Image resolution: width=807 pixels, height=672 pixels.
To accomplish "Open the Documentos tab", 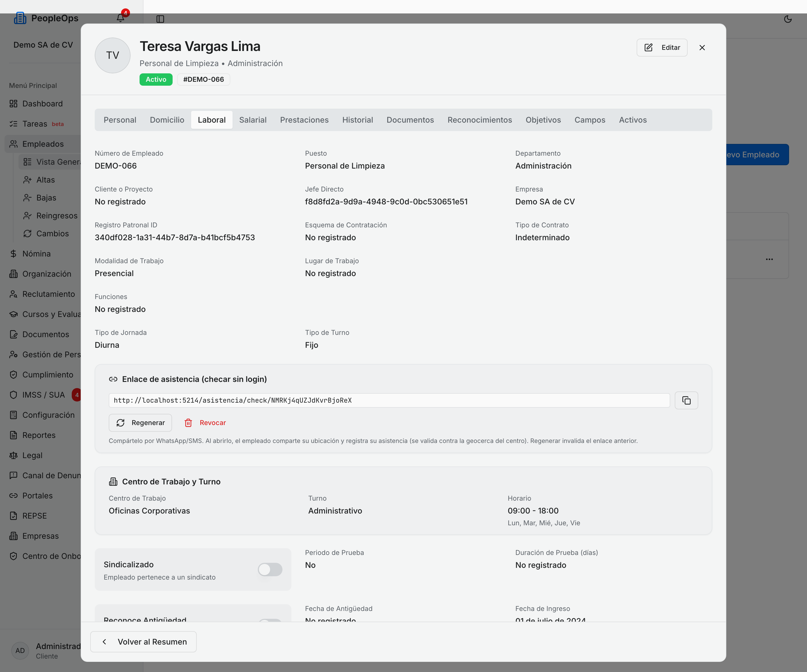I will (410, 120).
